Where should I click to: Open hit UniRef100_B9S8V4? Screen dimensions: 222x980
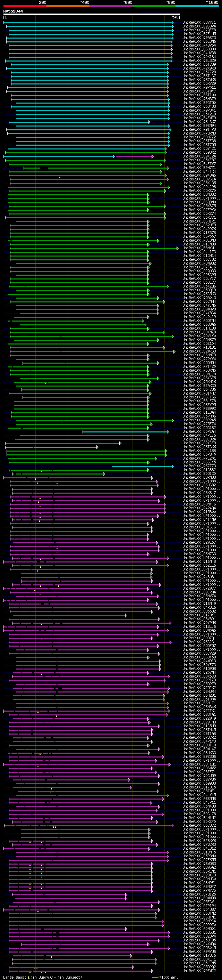(199, 26)
